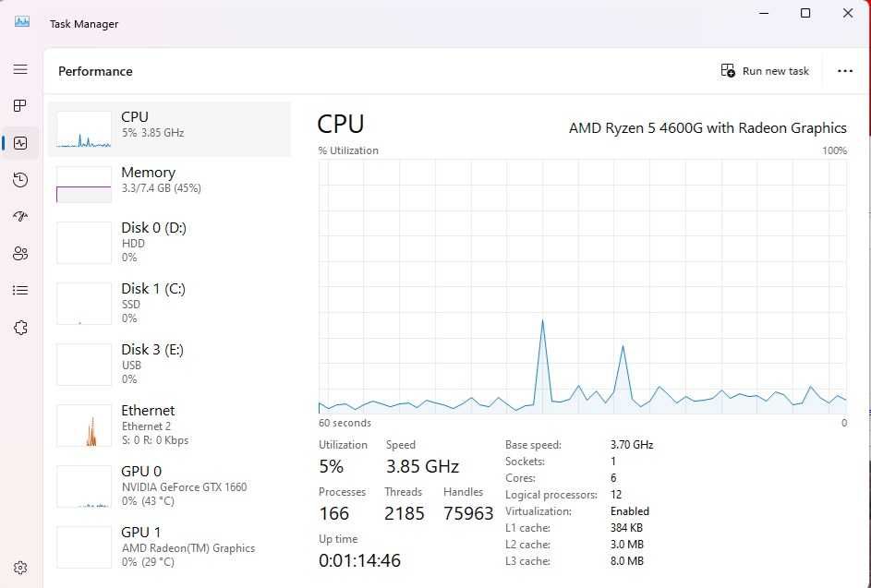Click the Run new task button
This screenshot has width=871, height=588.
(x=765, y=71)
